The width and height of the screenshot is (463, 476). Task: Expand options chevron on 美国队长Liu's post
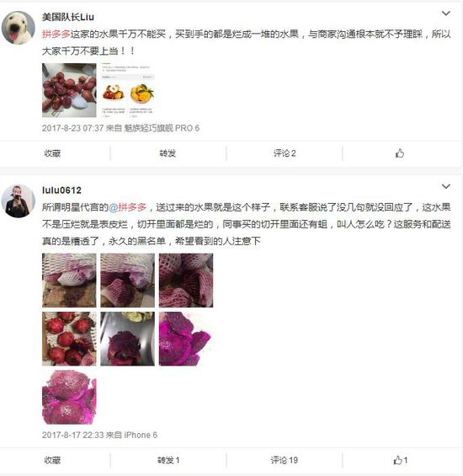445,13
